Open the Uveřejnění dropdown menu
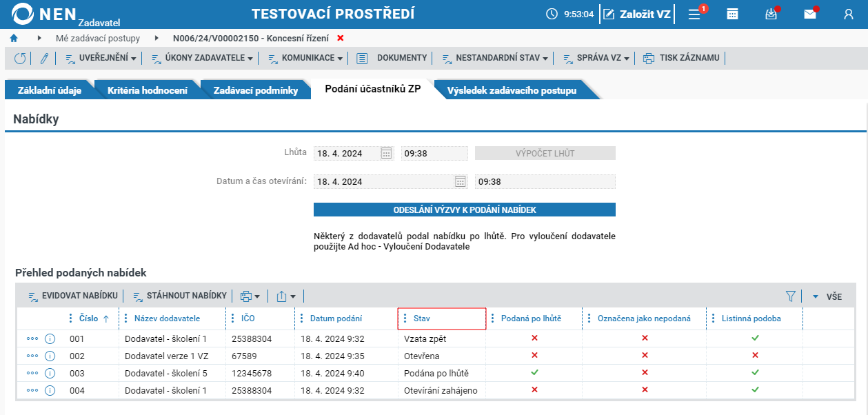Viewport: 868px width, 415px height. click(101, 59)
